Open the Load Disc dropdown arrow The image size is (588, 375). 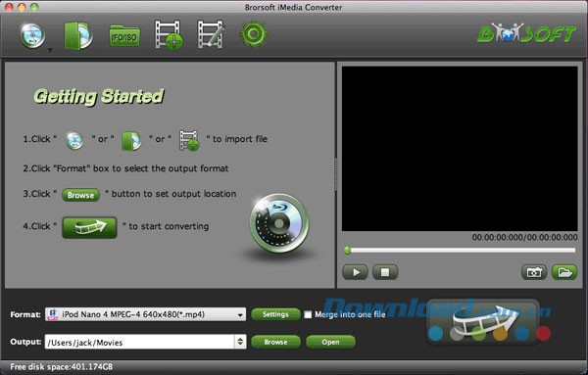[x=50, y=50]
